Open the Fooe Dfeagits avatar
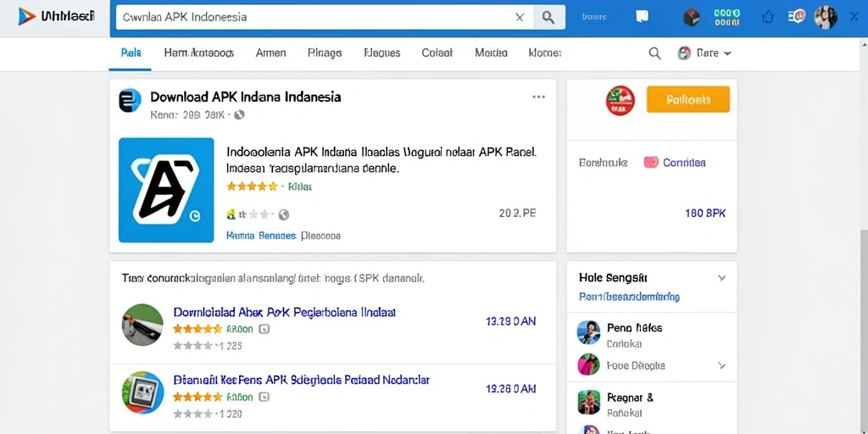 tap(588, 364)
